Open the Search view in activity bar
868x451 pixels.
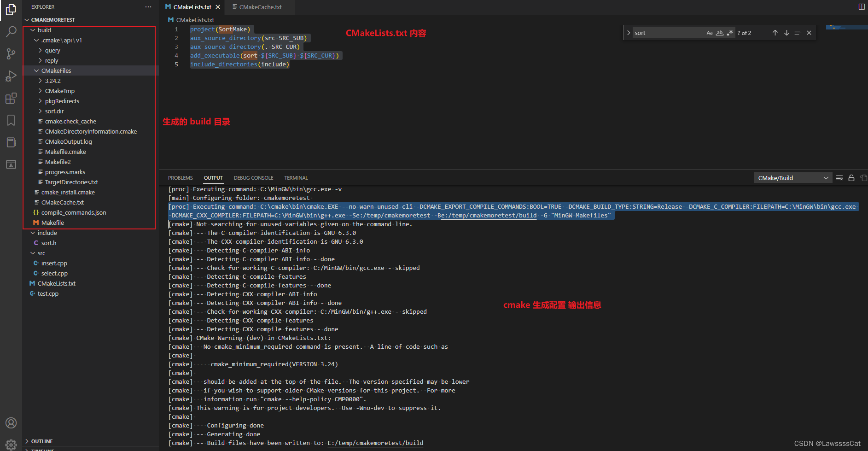click(x=11, y=32)
